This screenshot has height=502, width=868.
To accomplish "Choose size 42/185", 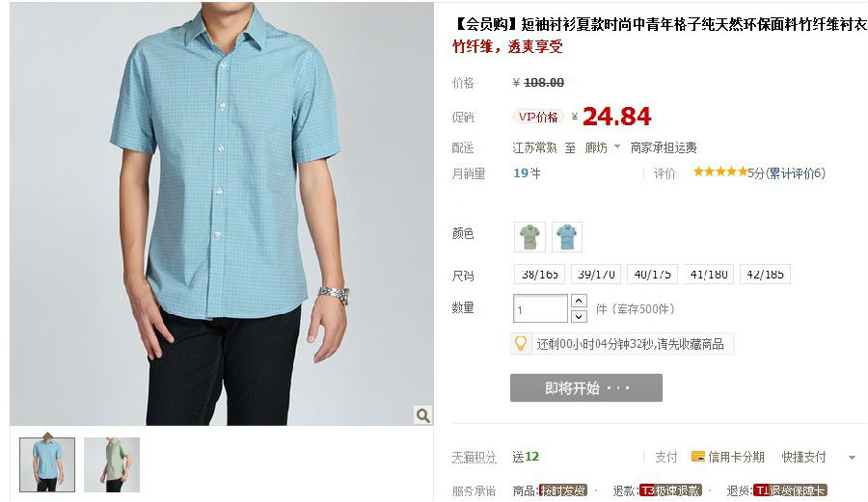I will pos(765,275).
